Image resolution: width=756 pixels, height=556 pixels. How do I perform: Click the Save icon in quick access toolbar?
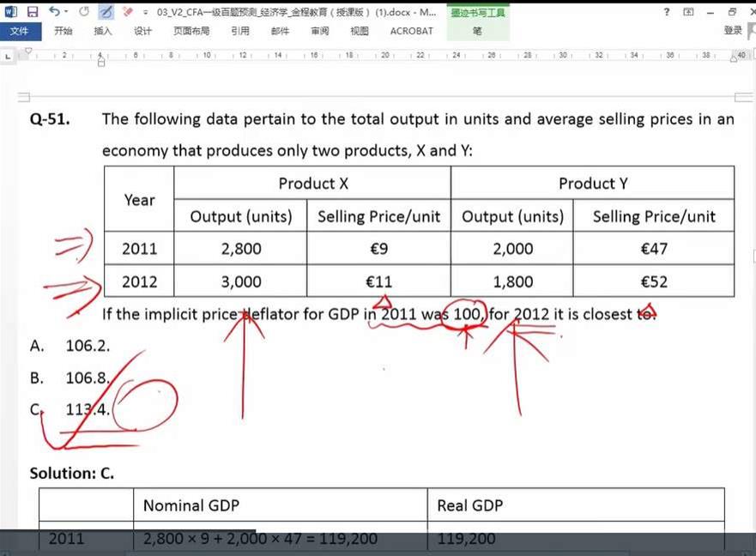33,12
